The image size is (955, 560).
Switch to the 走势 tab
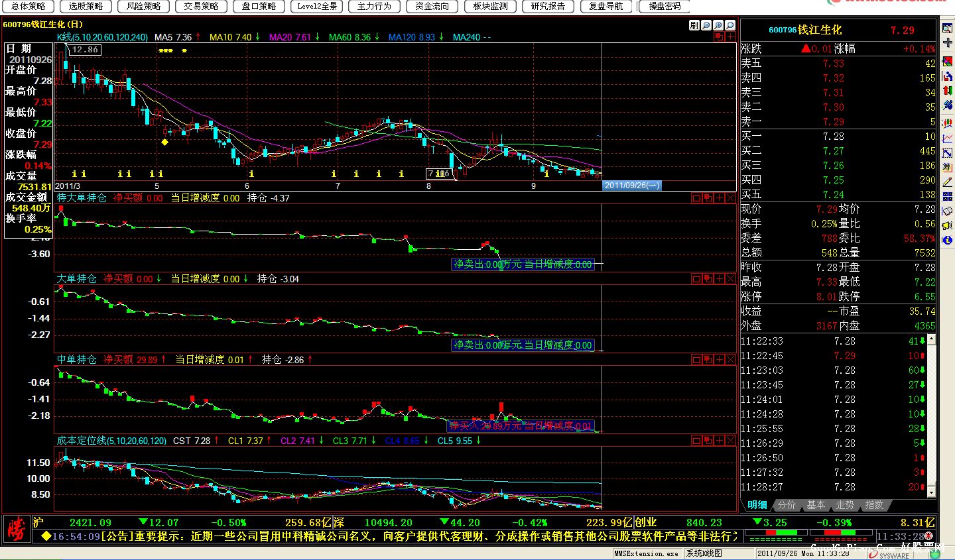point(845,505)
